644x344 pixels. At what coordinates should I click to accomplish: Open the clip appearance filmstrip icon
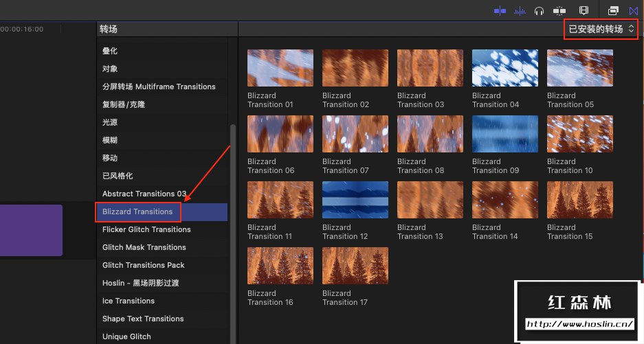coord(584,11)
